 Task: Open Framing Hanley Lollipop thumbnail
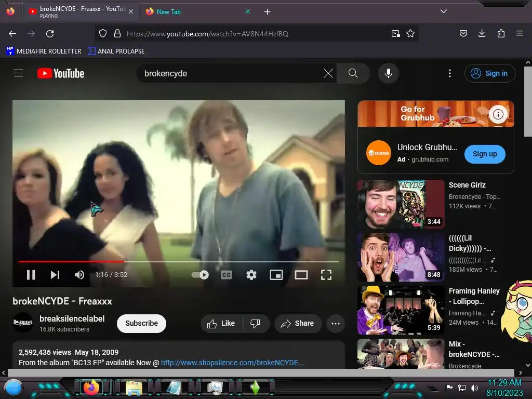coord(401,310)
